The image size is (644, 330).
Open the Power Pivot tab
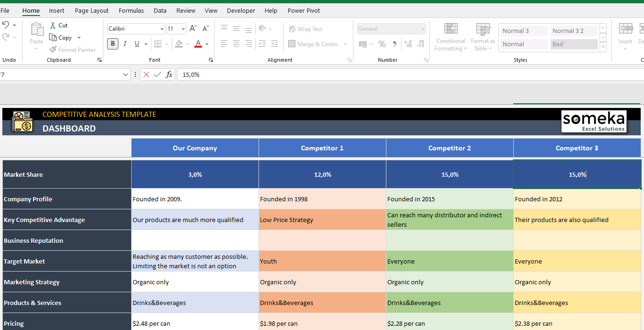[x=303, y=10]
